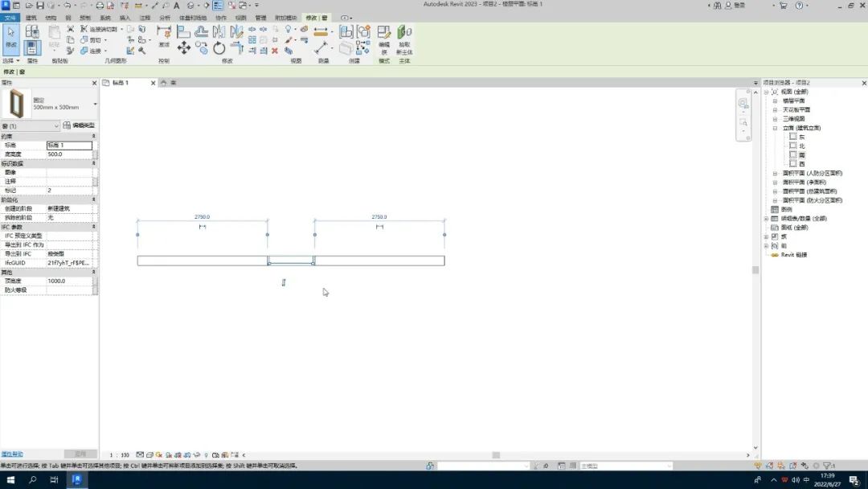Select the Revit 链接 item in project browser
Image resolution: width=868 pixels, height=489 pixels.
(794, 255)
